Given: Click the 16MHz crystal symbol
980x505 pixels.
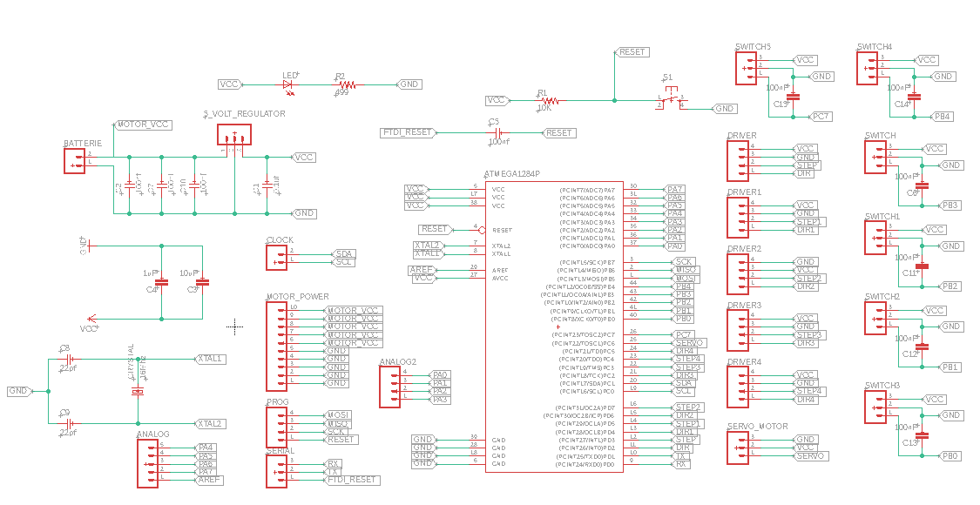Looking at the screenshot, I should tap(138, 392).
